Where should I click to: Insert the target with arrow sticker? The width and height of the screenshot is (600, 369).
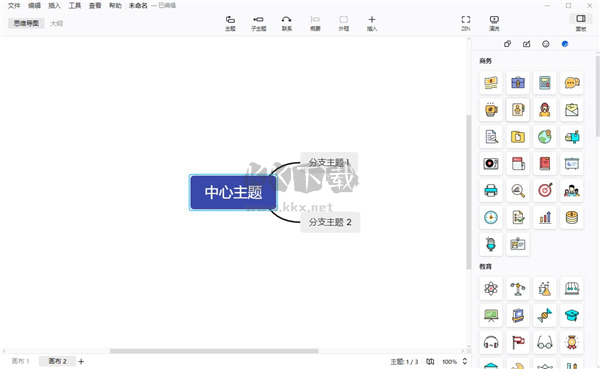click(545, 190)
